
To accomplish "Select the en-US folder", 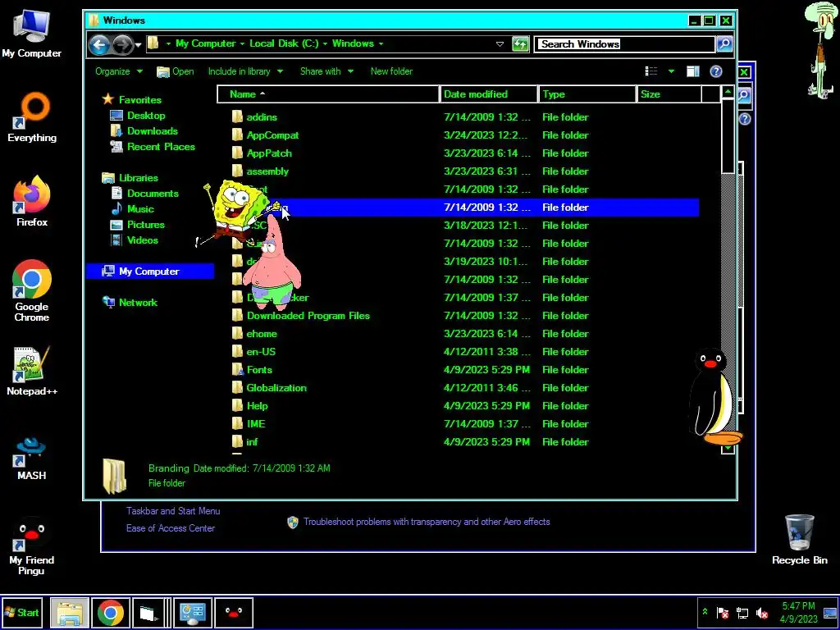I will (261, 352).
